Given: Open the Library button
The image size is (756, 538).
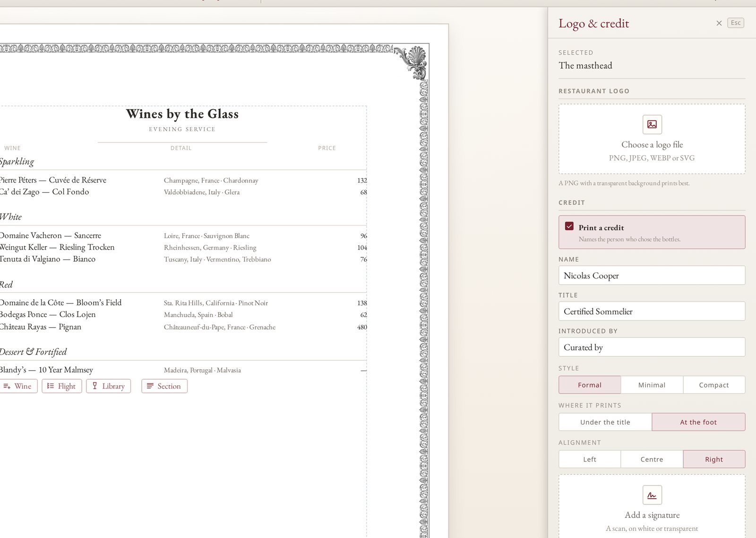Looking at the screenshot, I should [109, 386].
